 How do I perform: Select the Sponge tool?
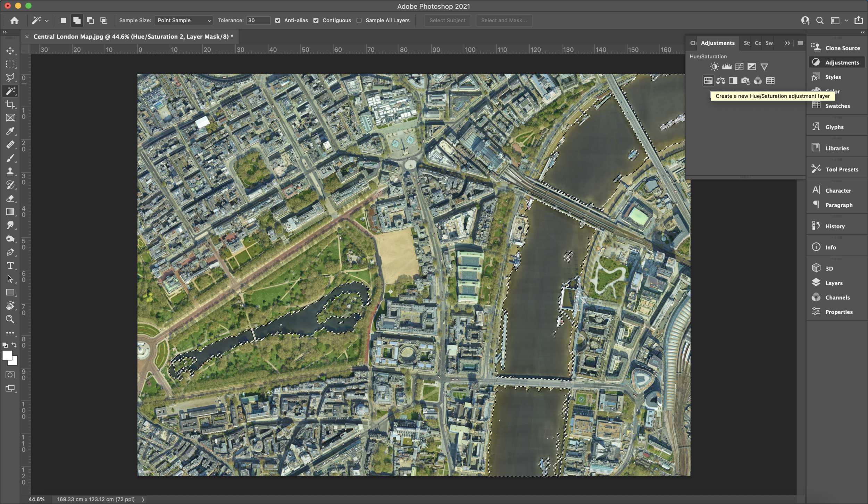[x=10, y=239]
